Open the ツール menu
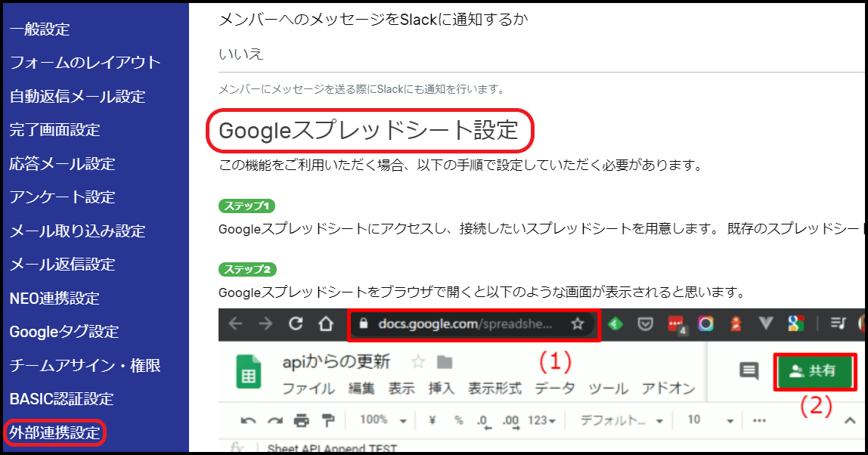Image resolution: width=868 pixels, height=455 pixels. pyautogui.click(x=608, y=388)
